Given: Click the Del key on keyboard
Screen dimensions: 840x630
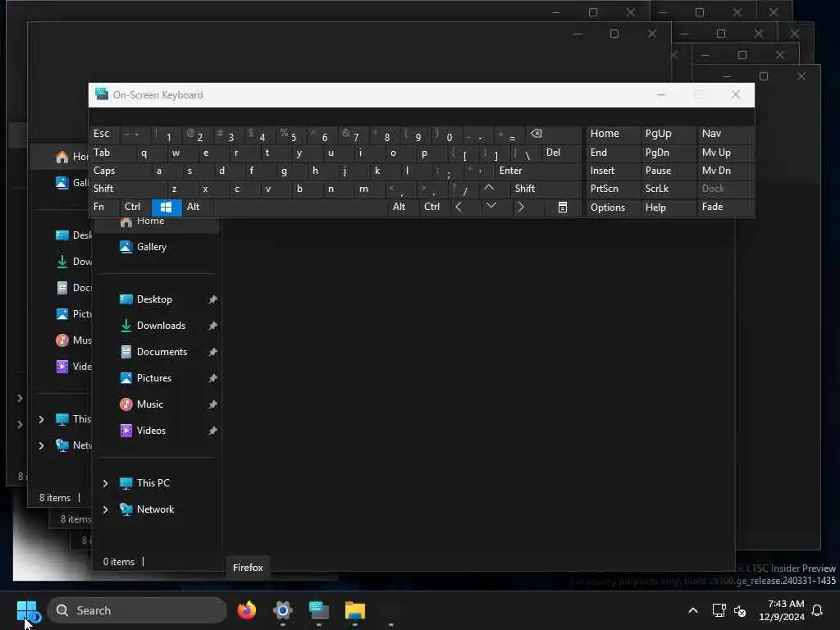Looking at the screenshot, I should click(561, 153).
